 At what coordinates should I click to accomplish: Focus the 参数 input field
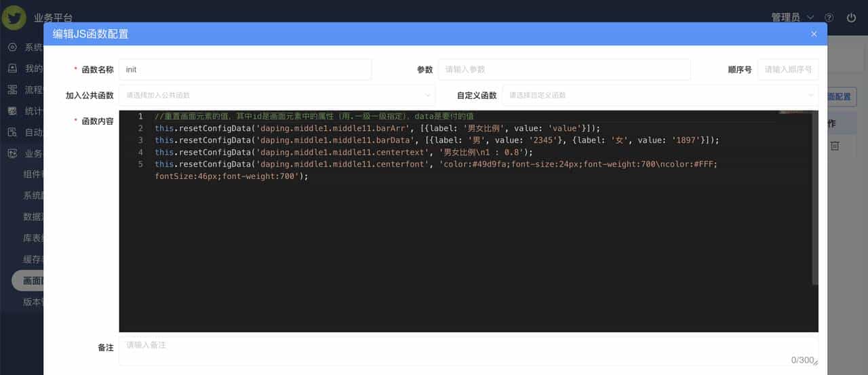point(564,69)
